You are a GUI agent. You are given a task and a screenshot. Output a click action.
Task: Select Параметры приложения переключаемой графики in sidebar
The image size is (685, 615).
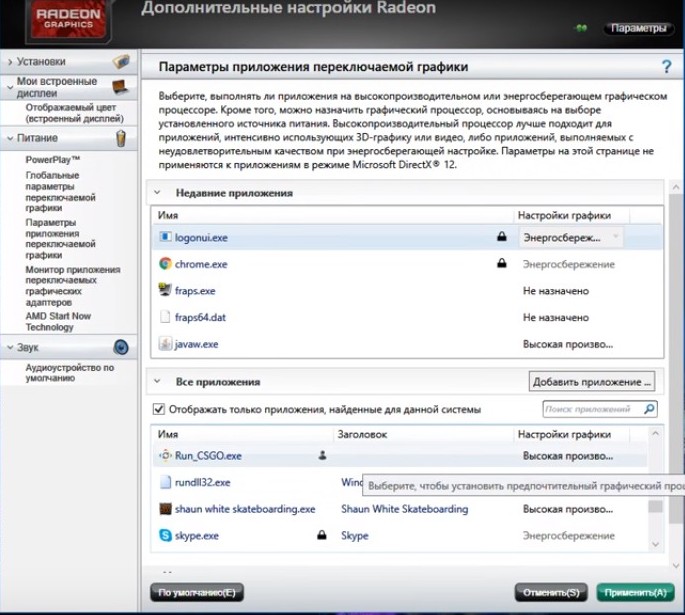coord(60,238)
